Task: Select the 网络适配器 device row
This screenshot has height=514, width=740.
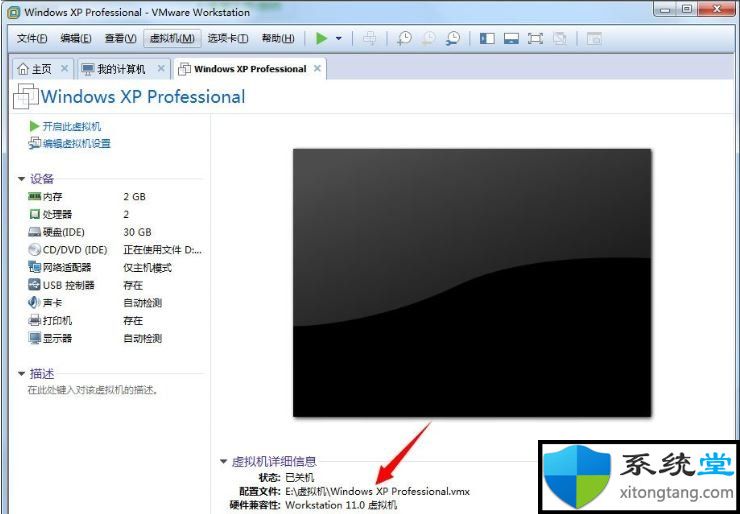Action: point(115,268)
